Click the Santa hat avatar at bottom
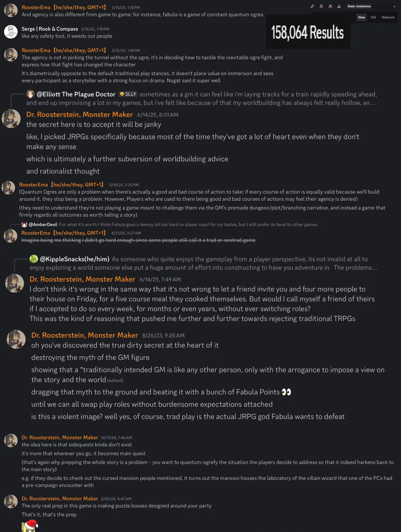401x532 pixels. coord(30,526)
